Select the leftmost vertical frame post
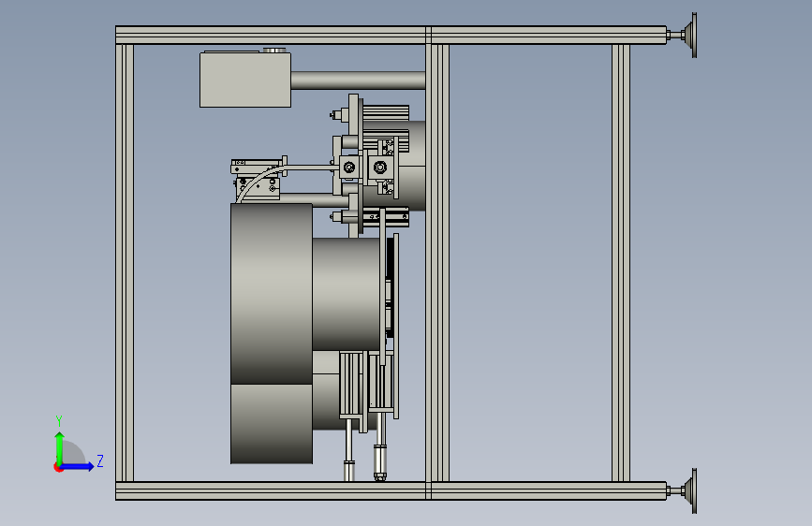Viewport: 812px width, 526px height. coord(125,263)
